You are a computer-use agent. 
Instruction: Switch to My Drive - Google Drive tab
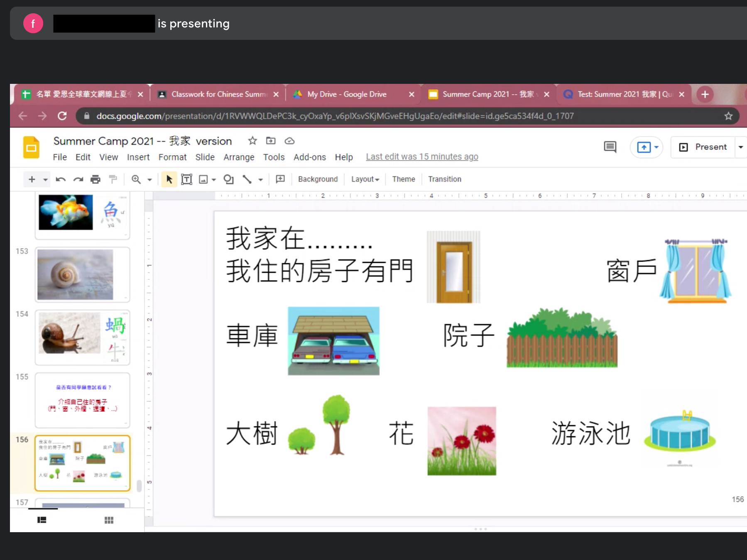pos(347,95)
